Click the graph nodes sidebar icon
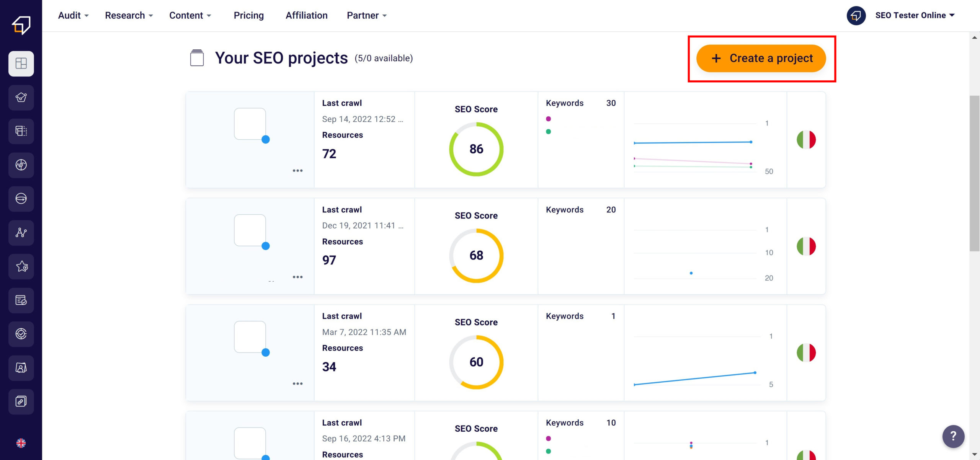The width and height of the screenshot is (980, 460). point(21,233)
